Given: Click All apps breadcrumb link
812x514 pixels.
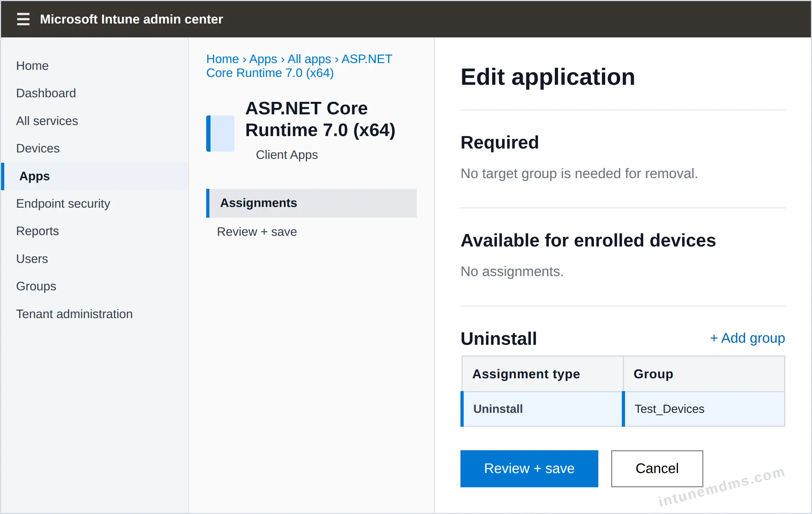Looking at the screenshot, I should pos(309,59).
